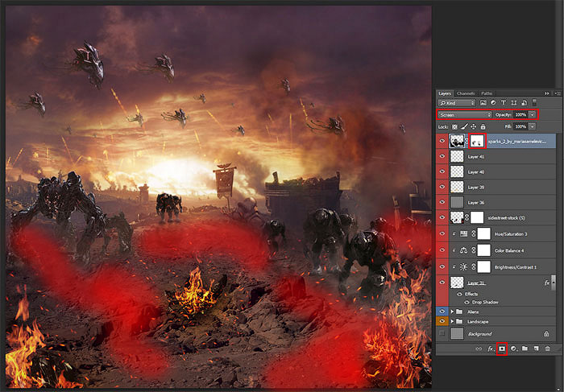Click the Landscape group folder icon
The width and height of the screenshot is (564, 392).
[460, 322]
